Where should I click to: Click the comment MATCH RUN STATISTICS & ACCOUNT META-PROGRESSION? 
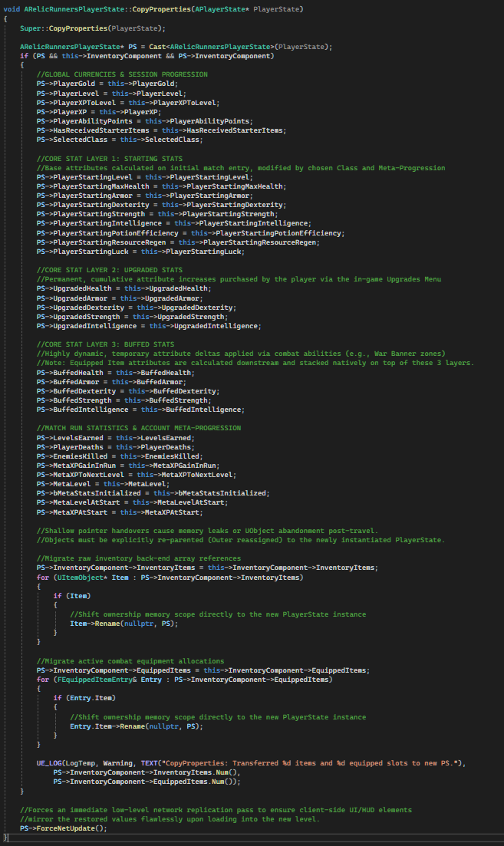tap(139, 428)
